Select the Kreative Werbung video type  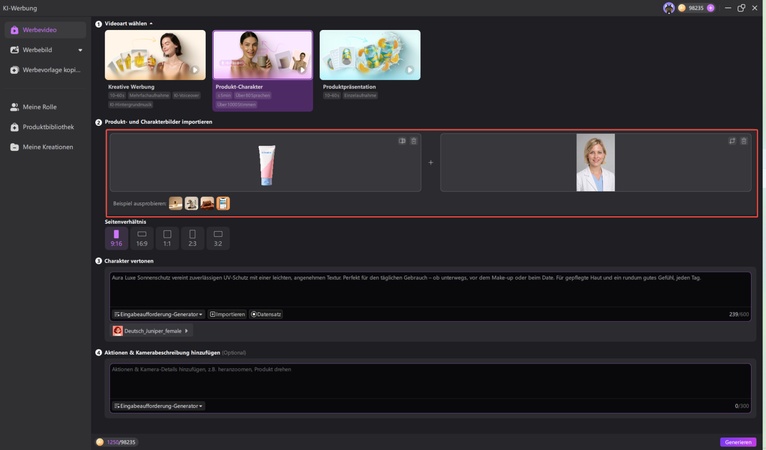click(x=155, y=69)
